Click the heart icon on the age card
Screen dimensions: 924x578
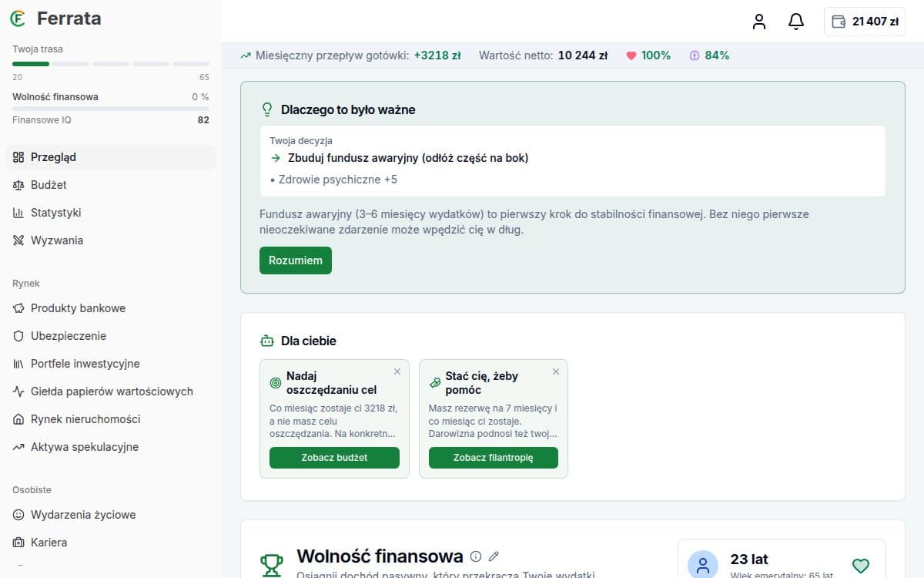(861, 566)
